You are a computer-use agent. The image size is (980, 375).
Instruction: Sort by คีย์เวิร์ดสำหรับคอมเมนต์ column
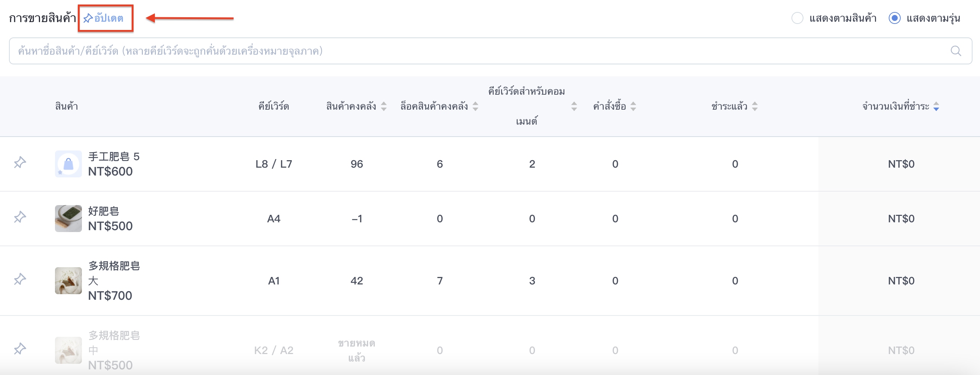click(574, 106)
